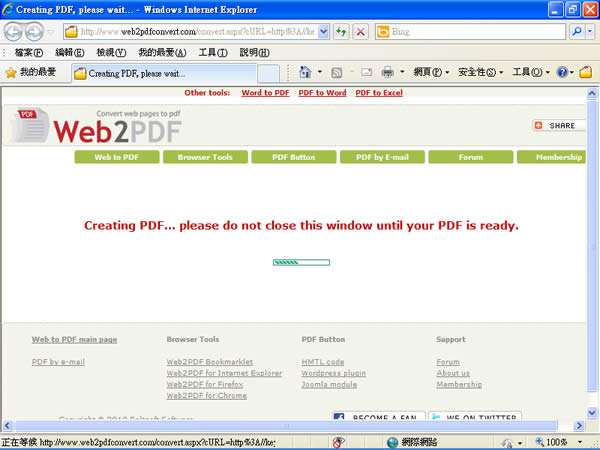Open Web2PDF for Internet Explorer link
Image resolution: width=600 pixels, height=450 pixels.
[224, 373]
